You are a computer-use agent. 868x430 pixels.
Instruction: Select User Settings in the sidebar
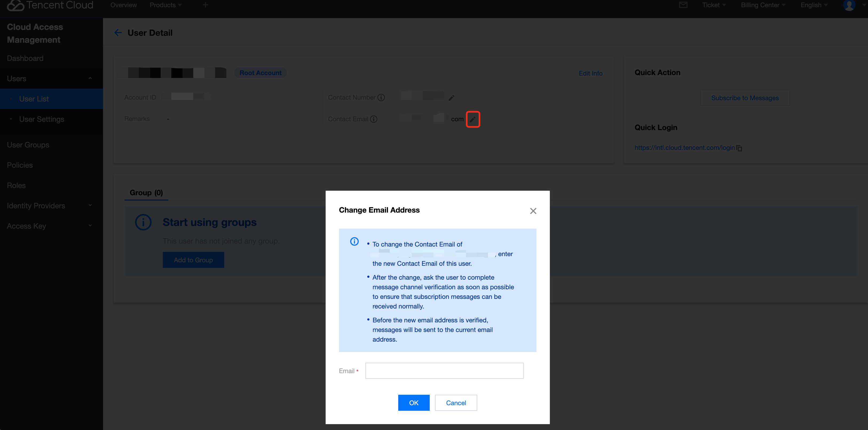click(41, 119)
